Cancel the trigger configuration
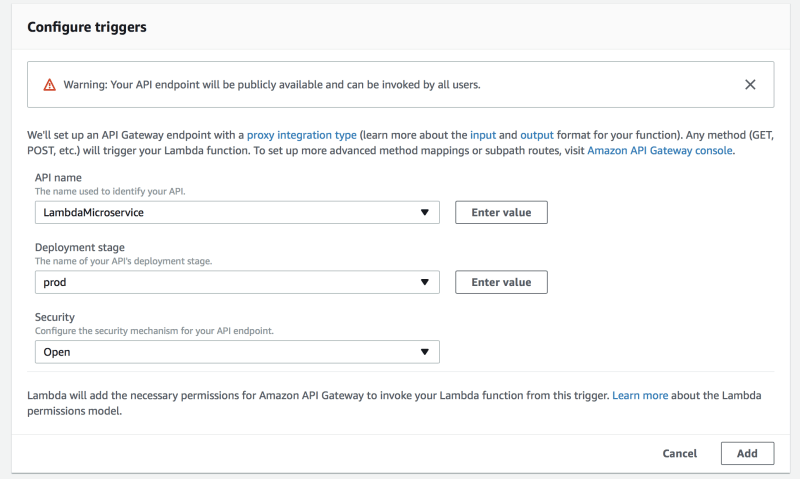 (x=680, y=453)
